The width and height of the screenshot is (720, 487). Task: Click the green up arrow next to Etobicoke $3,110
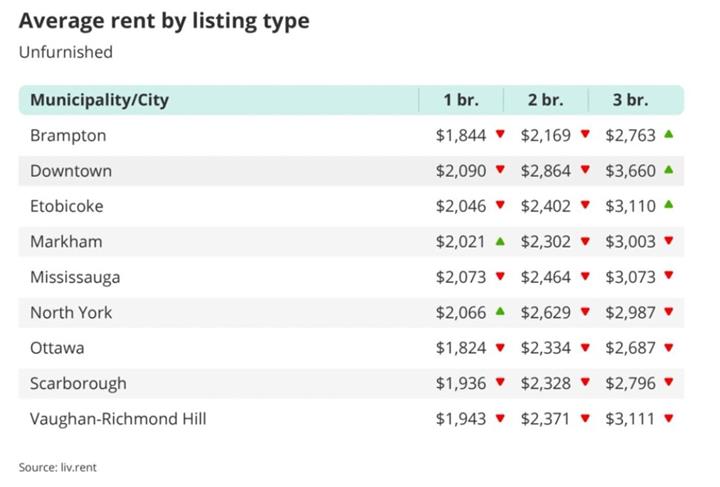point(668,206)
